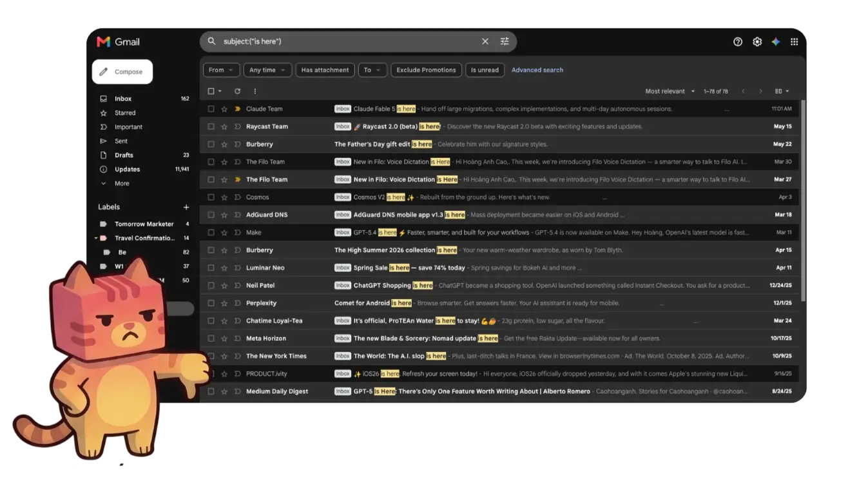Go to the older results page arrow
This screenshot has width=868, height=488.
point(760,92)
